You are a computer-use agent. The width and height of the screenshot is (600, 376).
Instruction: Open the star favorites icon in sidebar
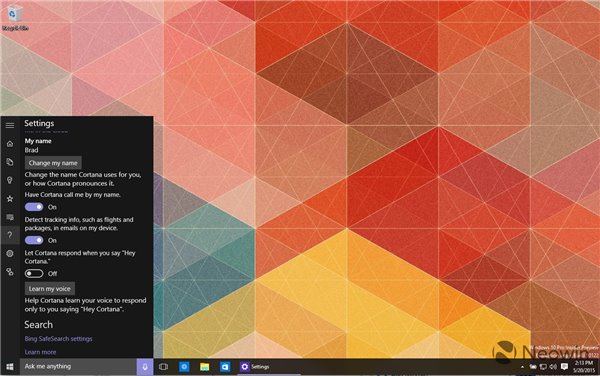pos(10,199)
